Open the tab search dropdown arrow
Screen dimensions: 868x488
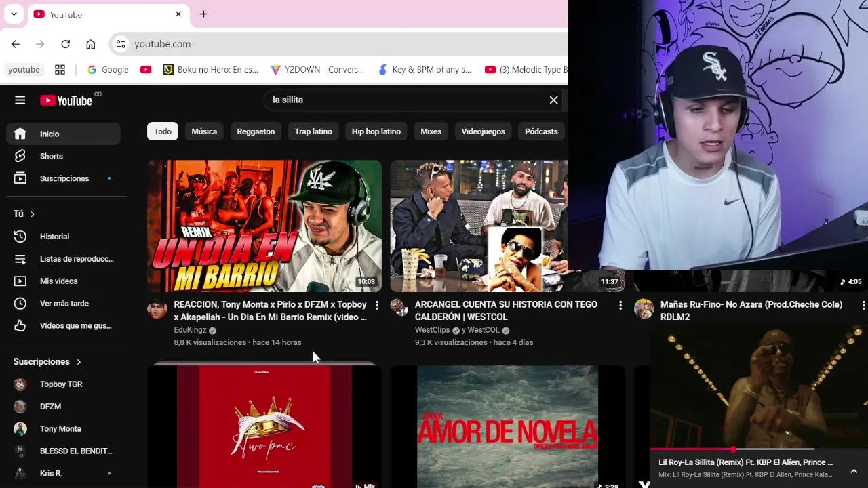(14, 14)
